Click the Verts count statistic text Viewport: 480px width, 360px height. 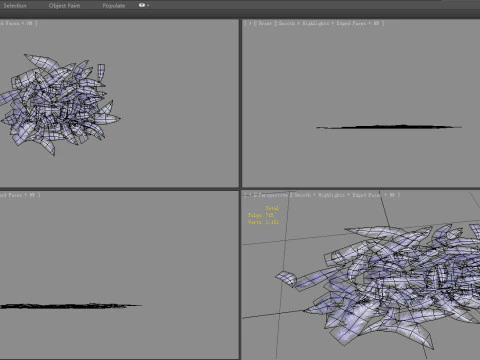pyautogui.click(x=263, y=222)
